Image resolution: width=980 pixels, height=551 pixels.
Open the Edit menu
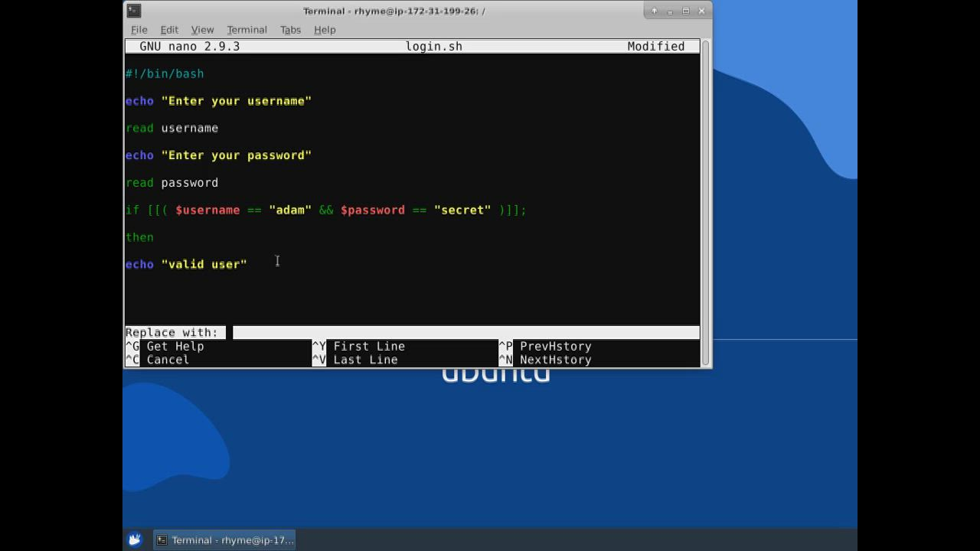point(169,30)
